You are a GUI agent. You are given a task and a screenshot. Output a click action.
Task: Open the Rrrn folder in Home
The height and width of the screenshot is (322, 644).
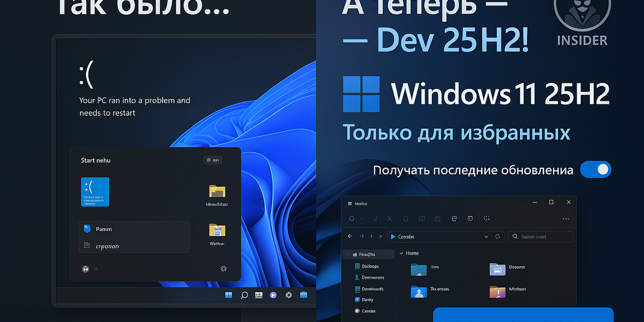point(425,268)
